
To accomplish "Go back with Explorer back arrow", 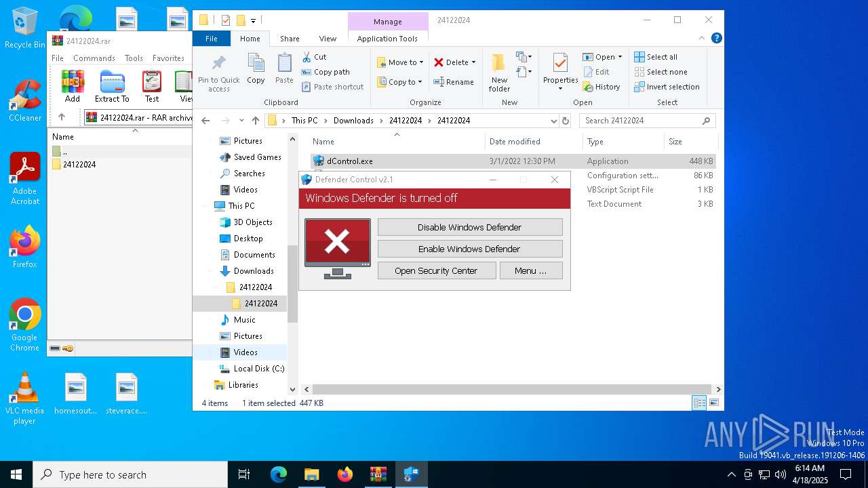I will (205, 121).
